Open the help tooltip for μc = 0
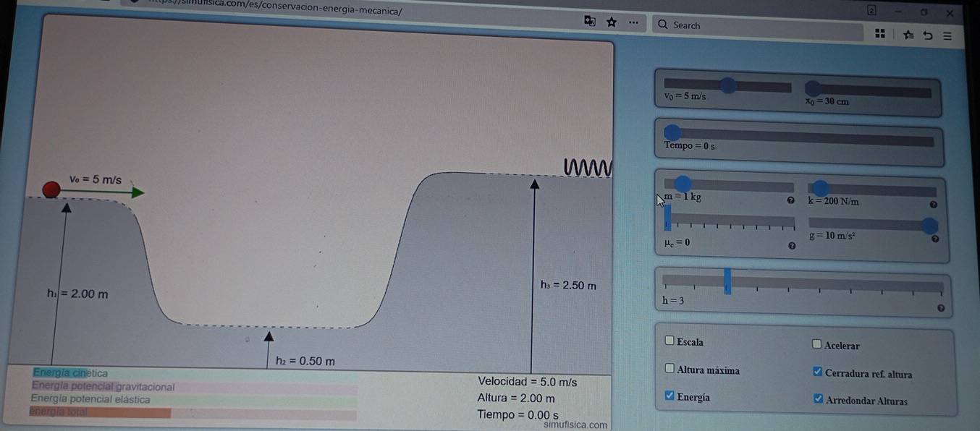Image resolution: width=980 pixels, height=431 pixels. (792, 246)
